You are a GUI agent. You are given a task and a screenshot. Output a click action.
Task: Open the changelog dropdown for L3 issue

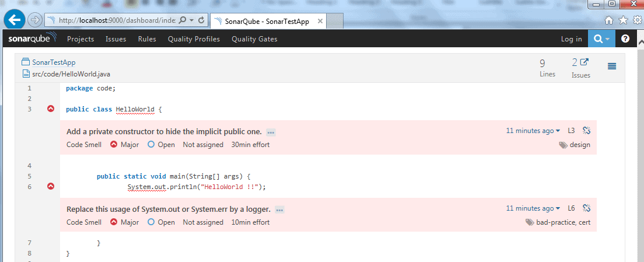(533, 131)
